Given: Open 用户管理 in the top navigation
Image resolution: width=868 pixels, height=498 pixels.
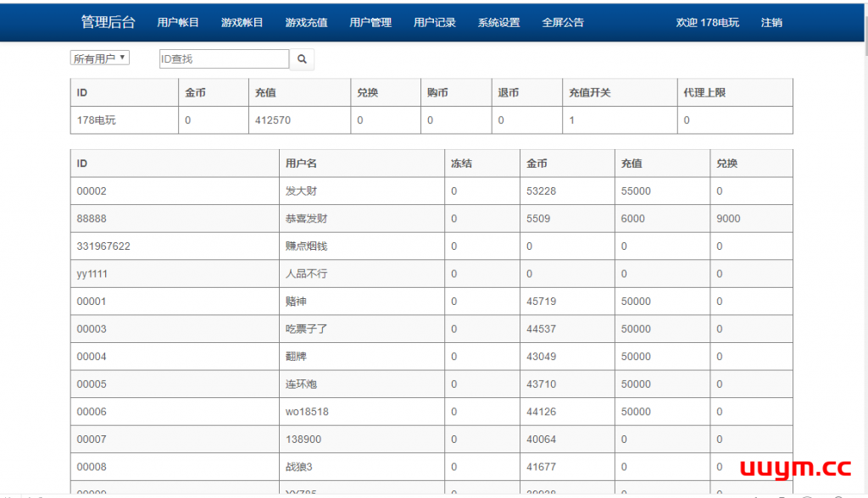Looking at the screenshot, I should click(x=370, y=23).
